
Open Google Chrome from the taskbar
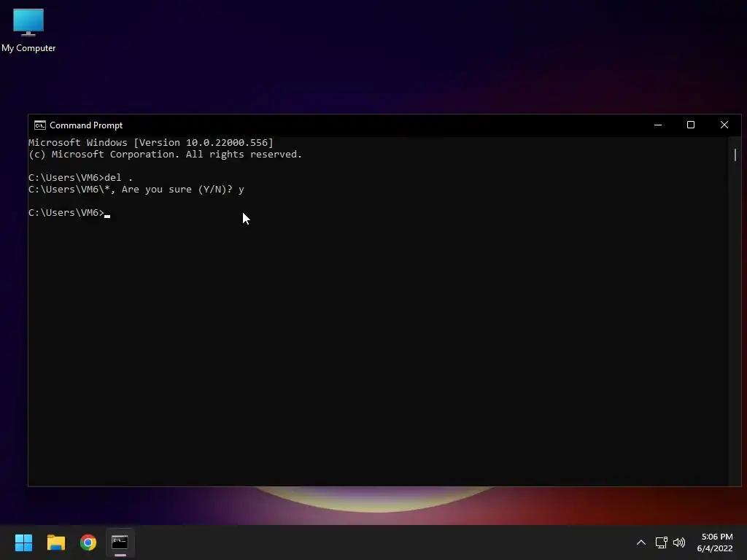(88, 542)
